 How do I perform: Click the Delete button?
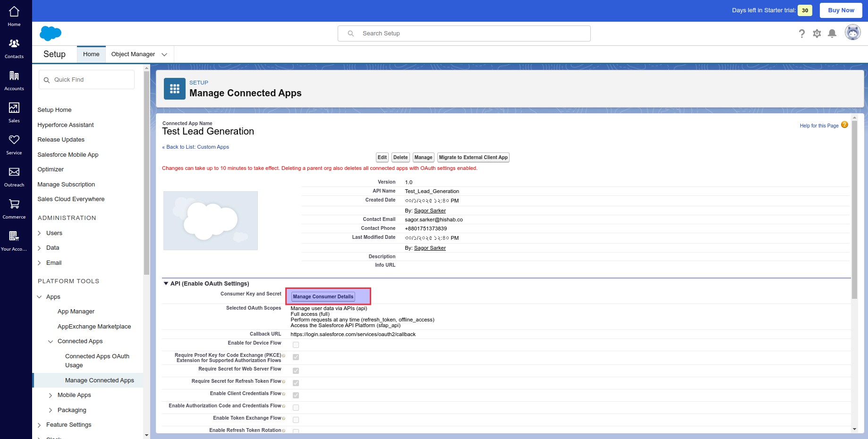point(400,158)
